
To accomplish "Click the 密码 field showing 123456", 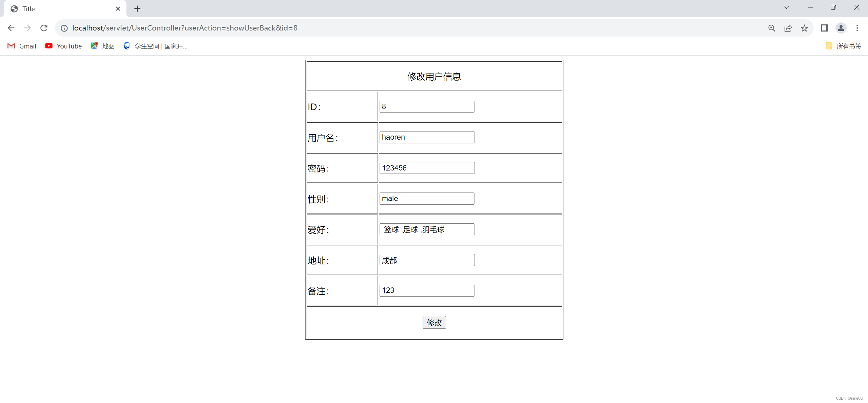I will pyautogui.click(x=427, y=168).
